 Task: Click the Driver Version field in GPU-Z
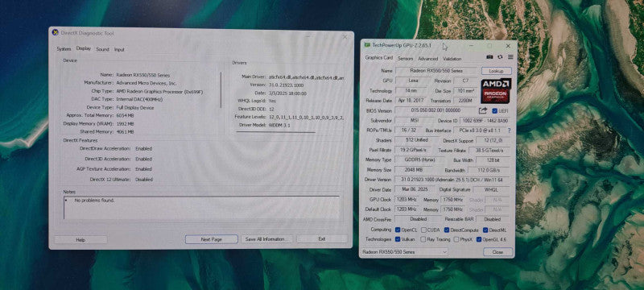coord(453,180)
